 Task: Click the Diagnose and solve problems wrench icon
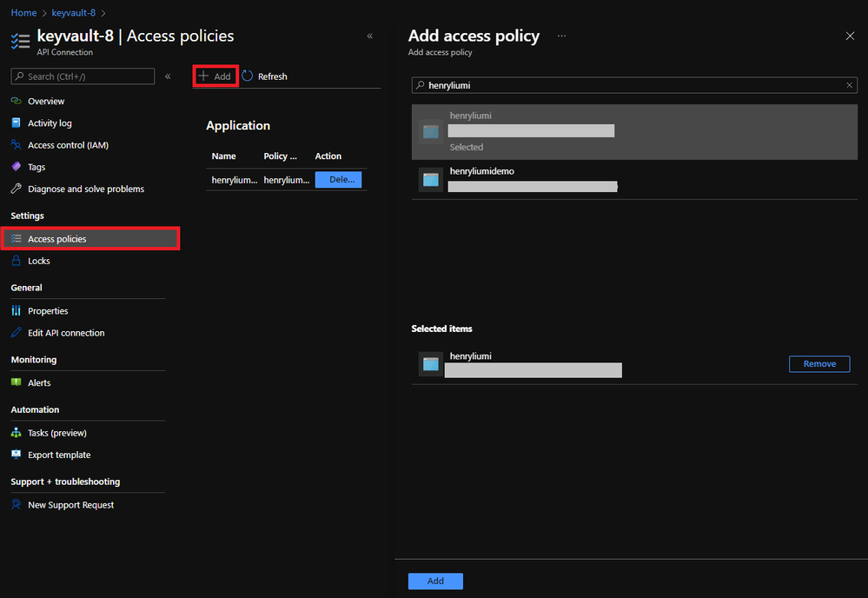point(16,189)
